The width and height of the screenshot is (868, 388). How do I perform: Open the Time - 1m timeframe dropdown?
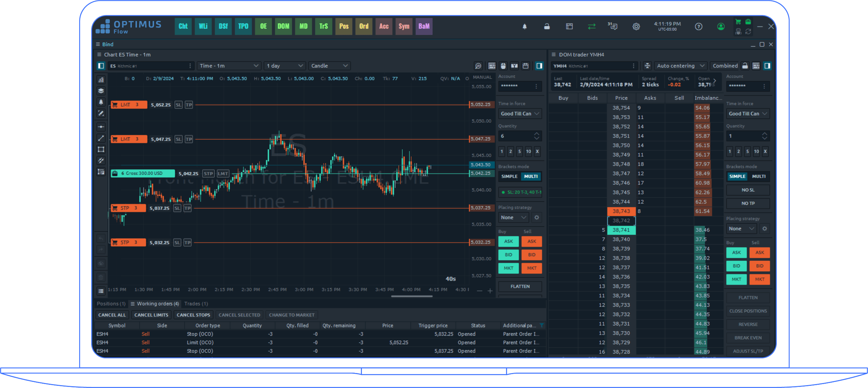[229, 66]
